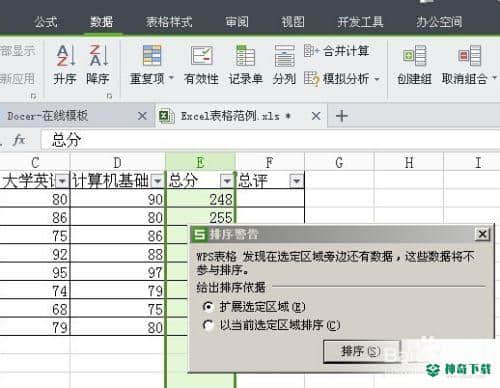Viewport: 500px width, 388px height.
Task: Switch to the 审阅 ribbon tab
Action: pyautogui.click(x=237, y=22)
